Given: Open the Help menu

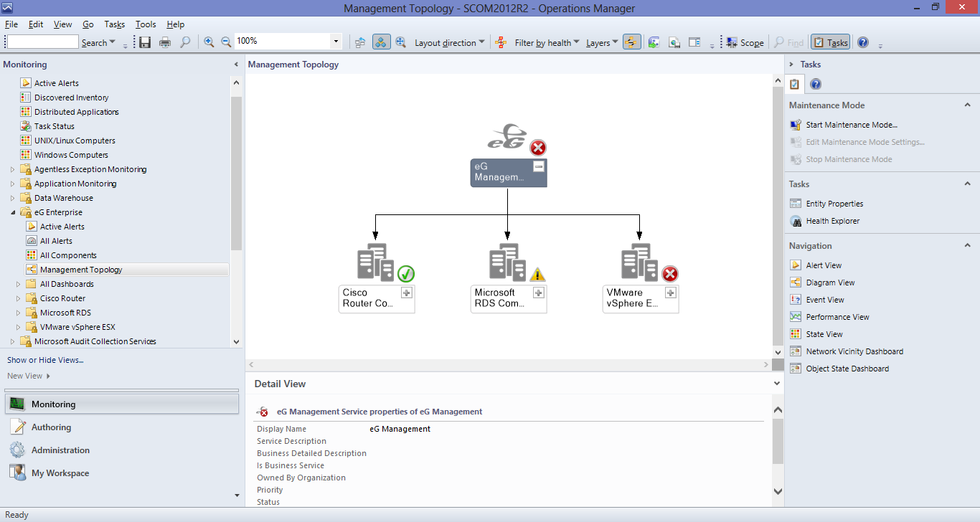Looking at the screenshot, I should [175, 24].
